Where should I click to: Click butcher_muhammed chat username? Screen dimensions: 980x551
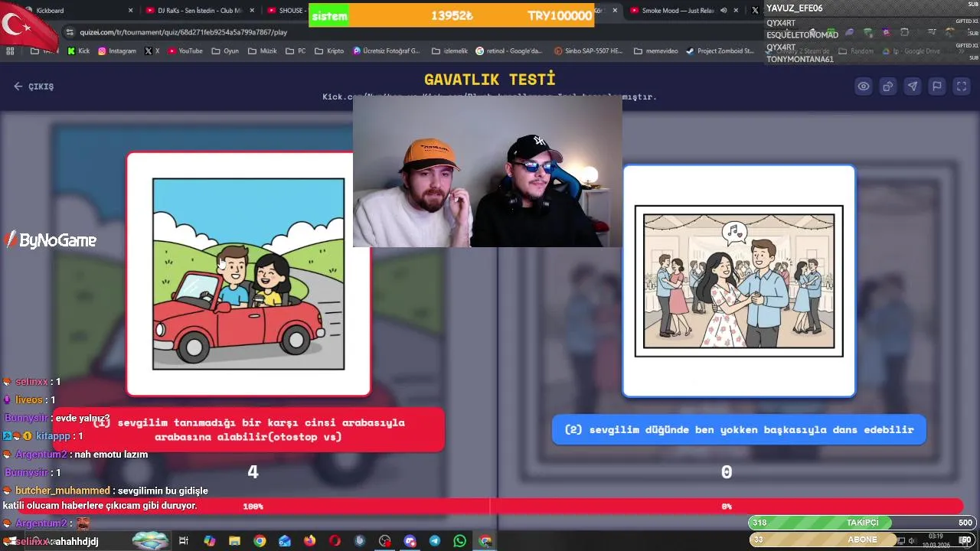(63, 491)
